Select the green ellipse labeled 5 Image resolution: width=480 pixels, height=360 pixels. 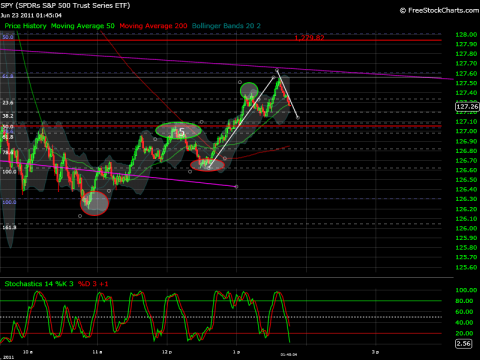coord(178,131)
